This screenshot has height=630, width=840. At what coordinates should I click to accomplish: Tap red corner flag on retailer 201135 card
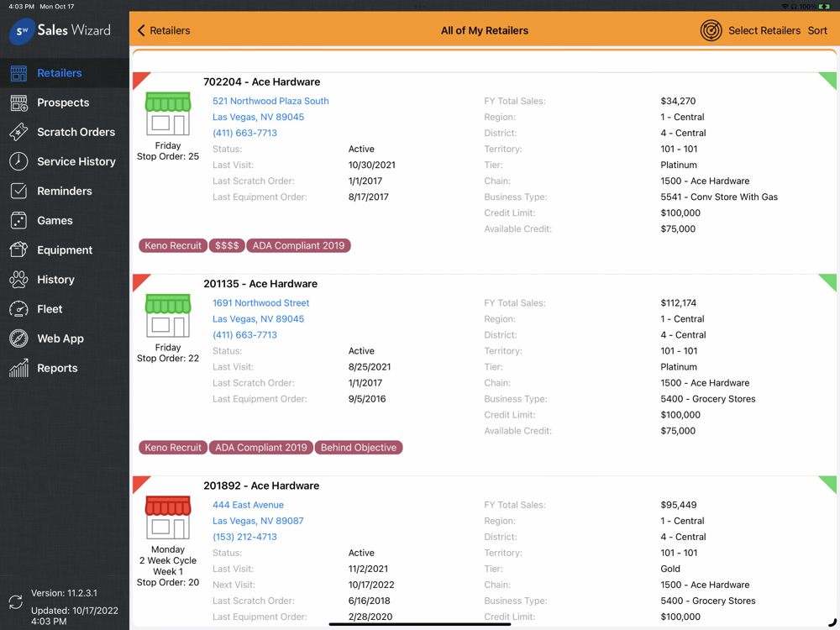[x=139, y=281]
